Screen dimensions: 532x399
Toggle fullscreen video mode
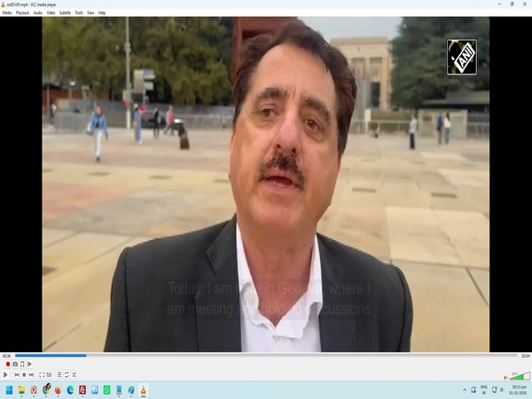point(42,375)
